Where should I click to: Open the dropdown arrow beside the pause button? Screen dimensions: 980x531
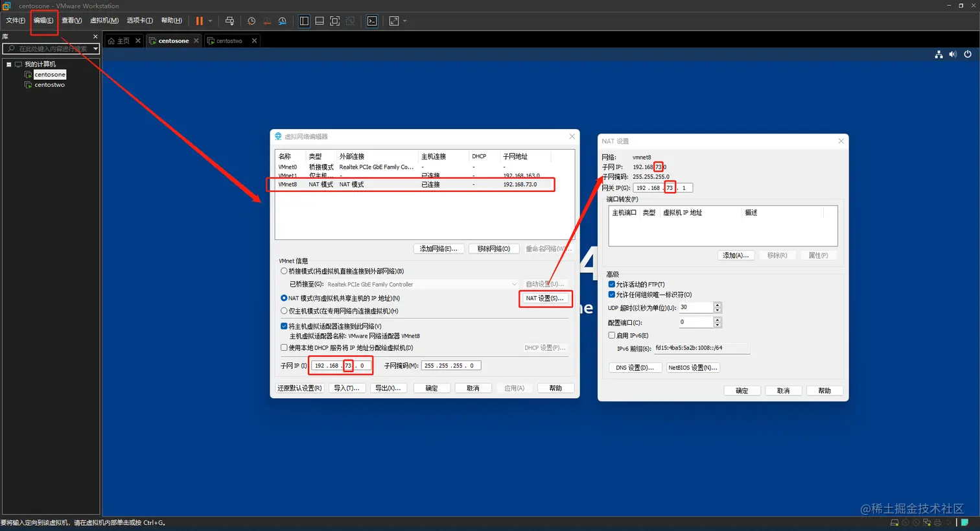pyautogui.click(x=210, y=21)
